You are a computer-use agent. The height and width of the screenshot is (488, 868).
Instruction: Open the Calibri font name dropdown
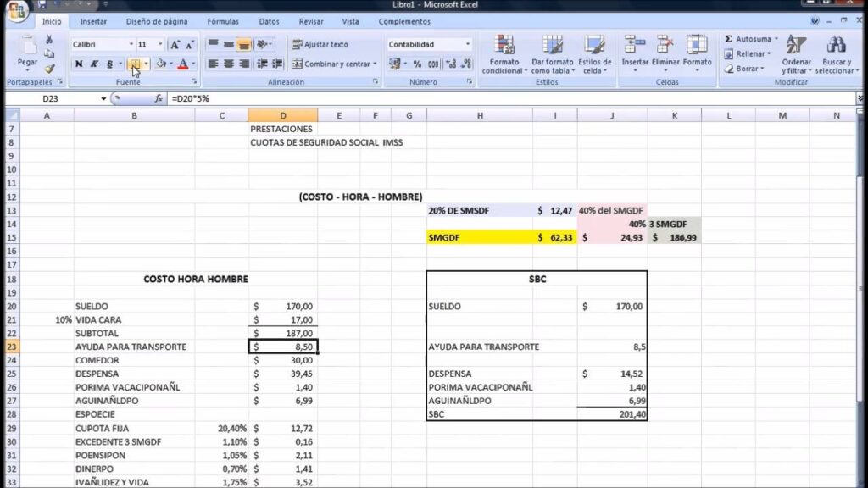[x=131, y=44]
